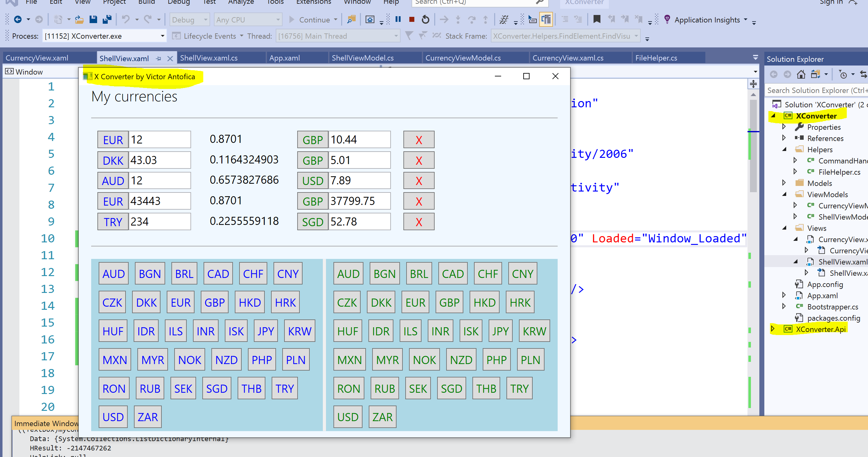This screenshot has height=457, width=868.
Task: Select packages.config in Solution Explorer
Action: (x=833, y=318)
